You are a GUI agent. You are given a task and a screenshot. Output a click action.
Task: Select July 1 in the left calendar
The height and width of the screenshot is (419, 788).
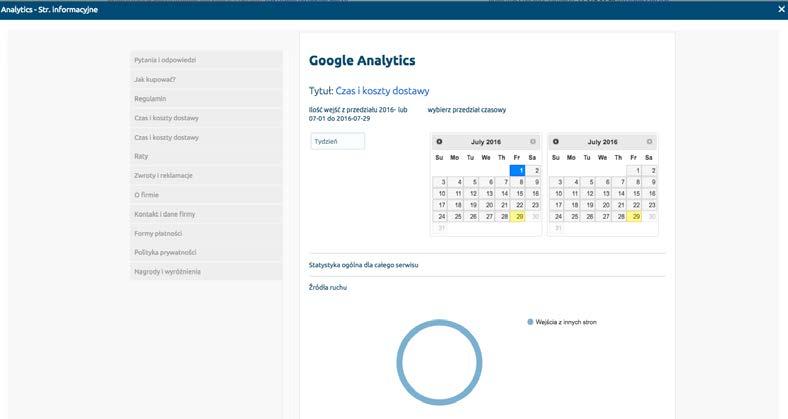[518, 170]
